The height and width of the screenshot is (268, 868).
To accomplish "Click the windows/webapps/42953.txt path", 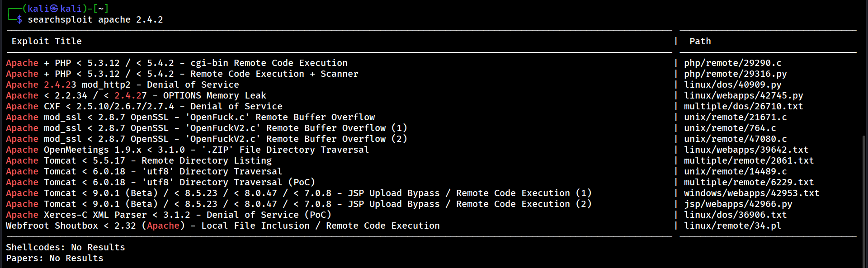I will point(751,193).
